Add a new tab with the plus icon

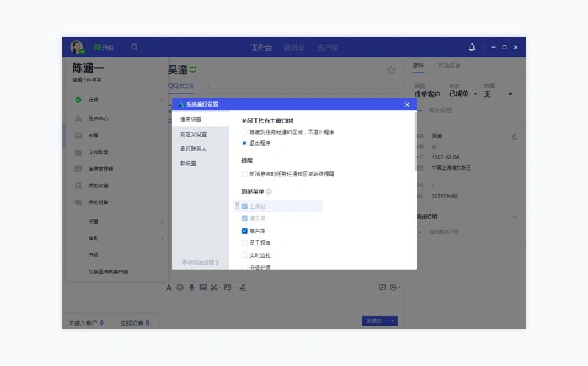[209, 85]
